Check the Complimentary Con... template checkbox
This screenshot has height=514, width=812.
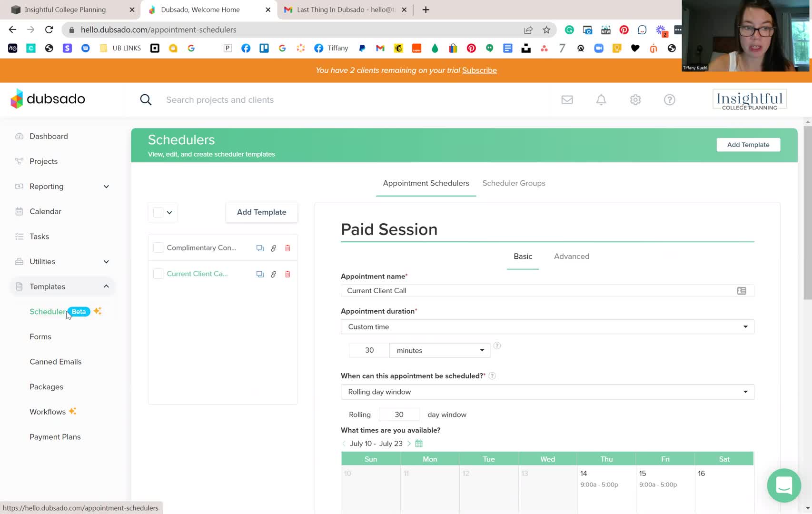(158, 248)
